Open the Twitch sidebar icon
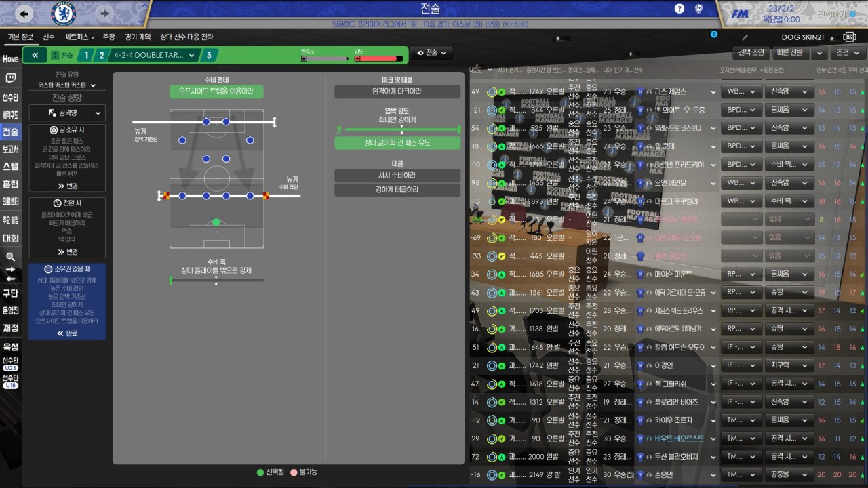 tap(10, 78)
